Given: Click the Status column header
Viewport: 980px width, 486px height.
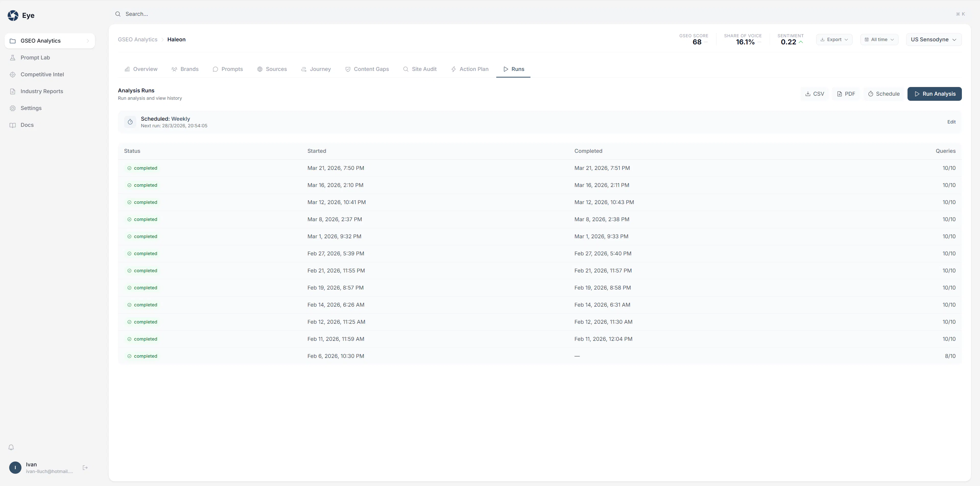Looking at the screenshot, I should (132, 151).
